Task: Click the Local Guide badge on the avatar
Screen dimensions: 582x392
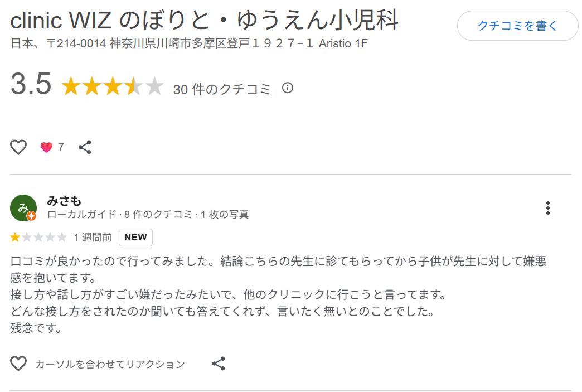Action: tap(31, 216)
